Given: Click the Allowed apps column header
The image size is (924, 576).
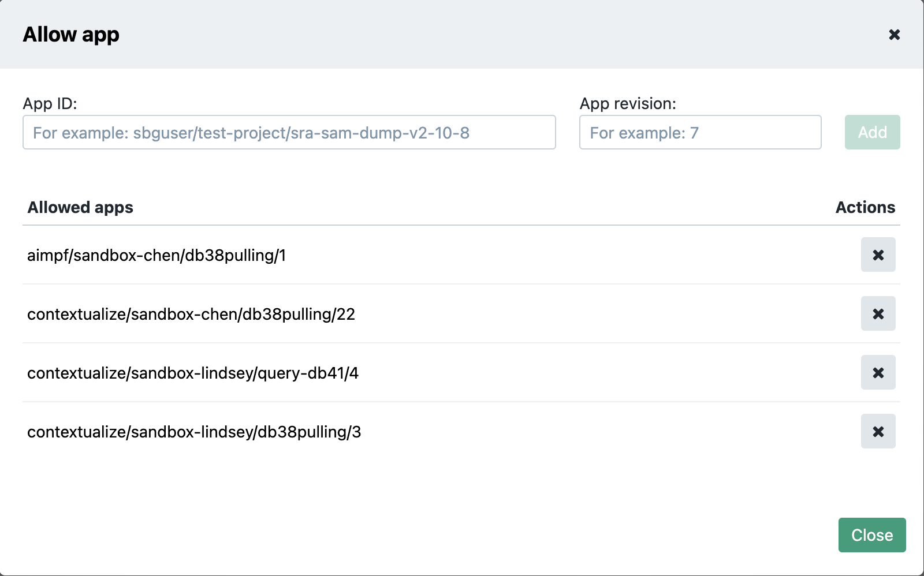Looking at the screenshot, I should tap(80, 207).
